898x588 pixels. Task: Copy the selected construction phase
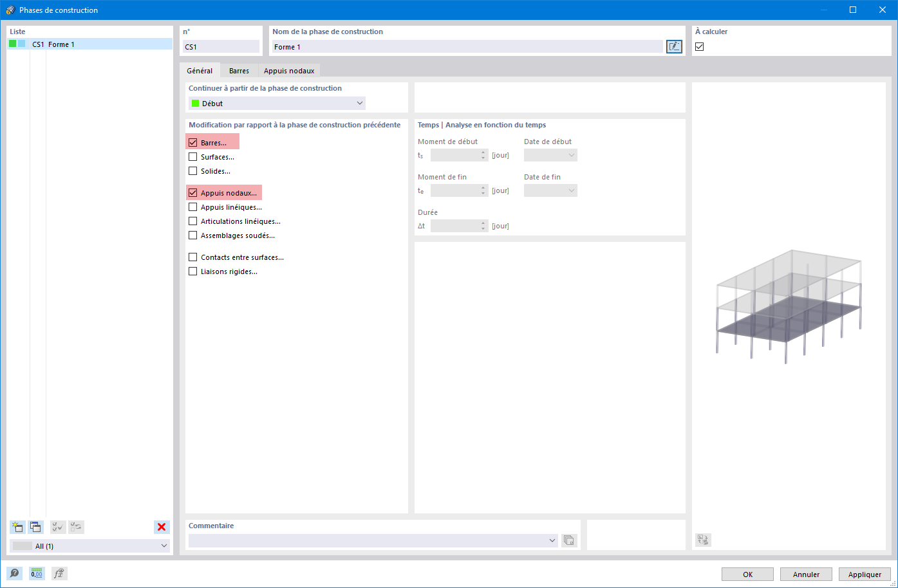pos(35,527)
